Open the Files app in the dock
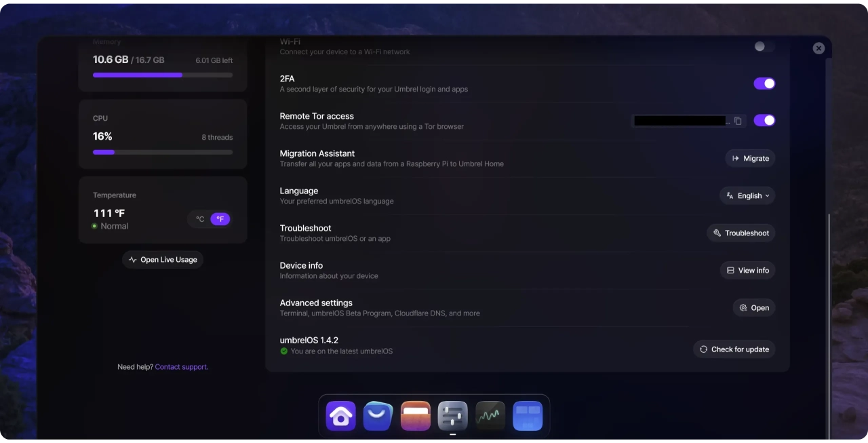 pyautogui.click(x=415, y=416)
